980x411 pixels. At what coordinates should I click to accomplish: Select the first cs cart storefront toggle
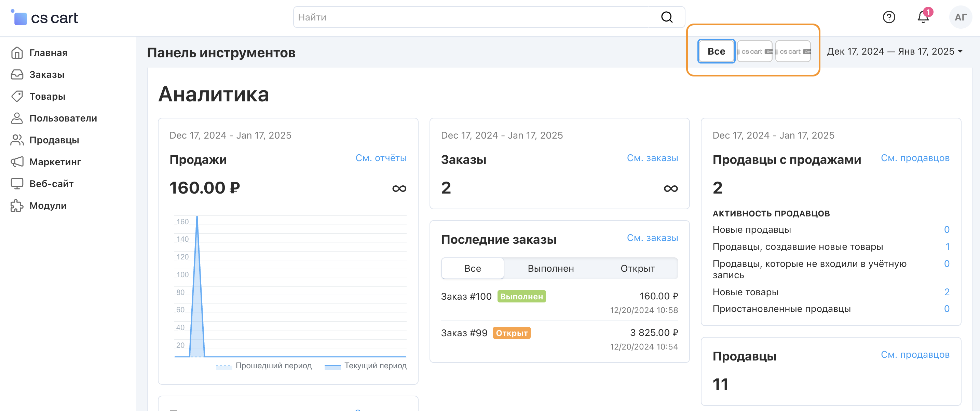coord(754,51)
